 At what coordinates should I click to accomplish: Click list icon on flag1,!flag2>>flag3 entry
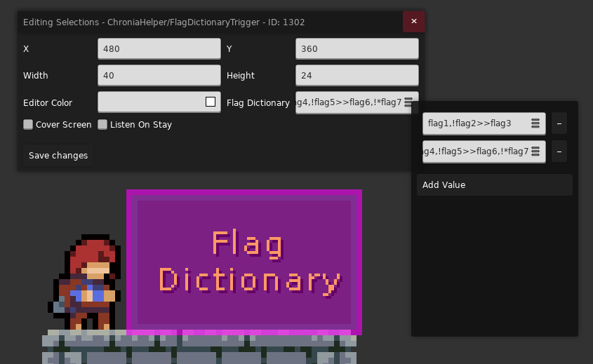(535, 123)
